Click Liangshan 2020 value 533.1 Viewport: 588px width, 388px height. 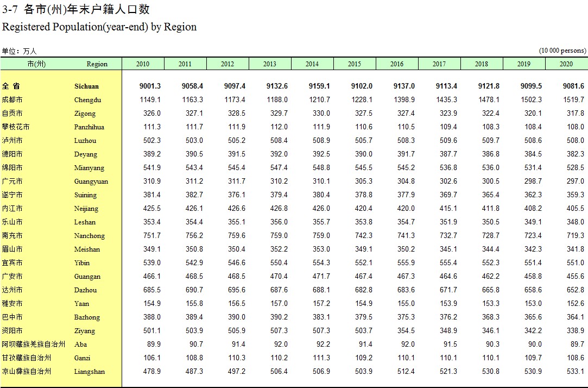coord(576,371)
